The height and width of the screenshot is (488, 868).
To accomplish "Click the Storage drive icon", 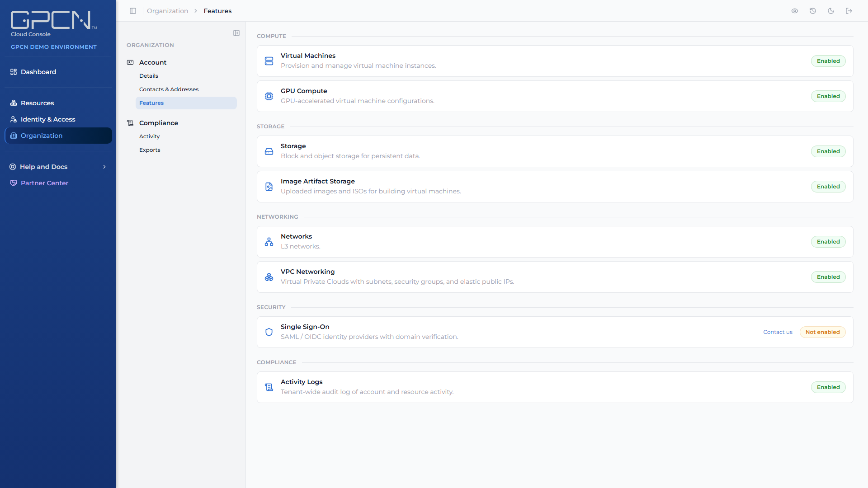I will (269, 151).
